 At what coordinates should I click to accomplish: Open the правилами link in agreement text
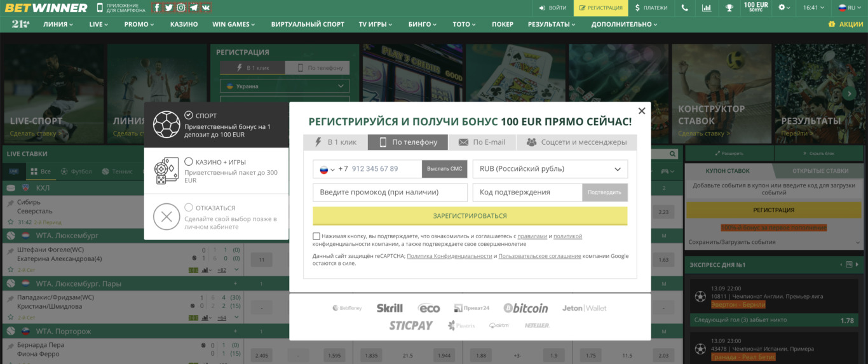532,236
